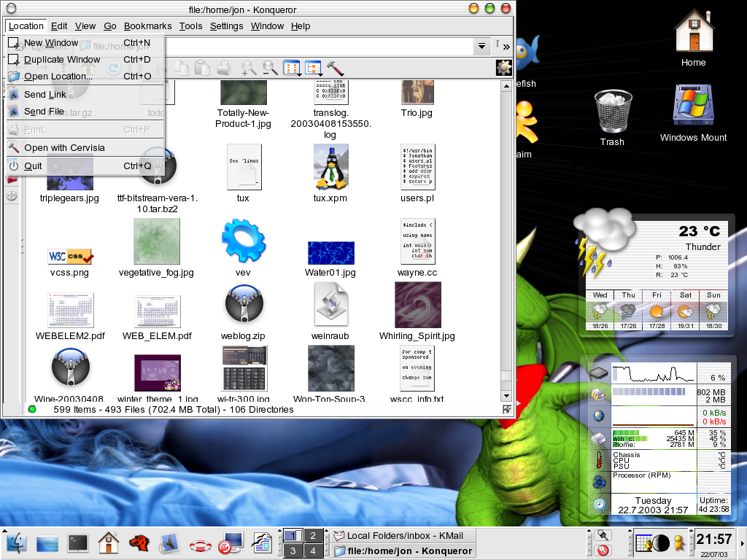
Task: Click the calendar alarm icon in system tray
Action: [643, 542]
